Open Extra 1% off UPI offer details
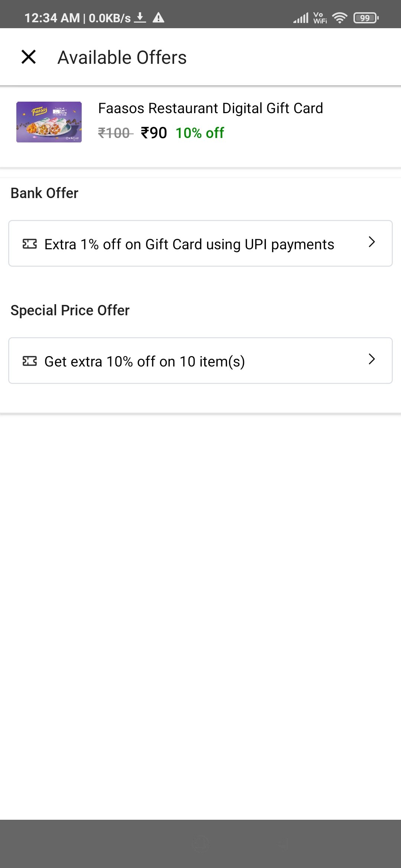This screenshot has width=401, height=868. pyautogui.click(x=189, y=244)
